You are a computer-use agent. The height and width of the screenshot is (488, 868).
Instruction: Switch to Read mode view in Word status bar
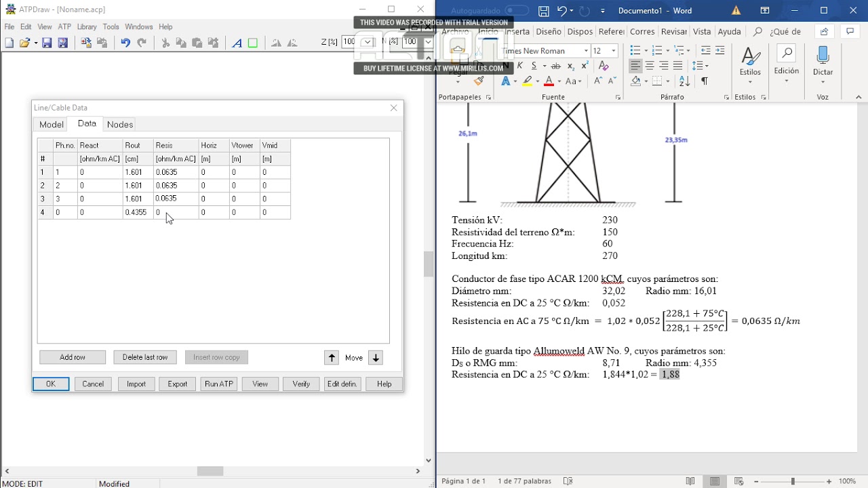point(690,481)
